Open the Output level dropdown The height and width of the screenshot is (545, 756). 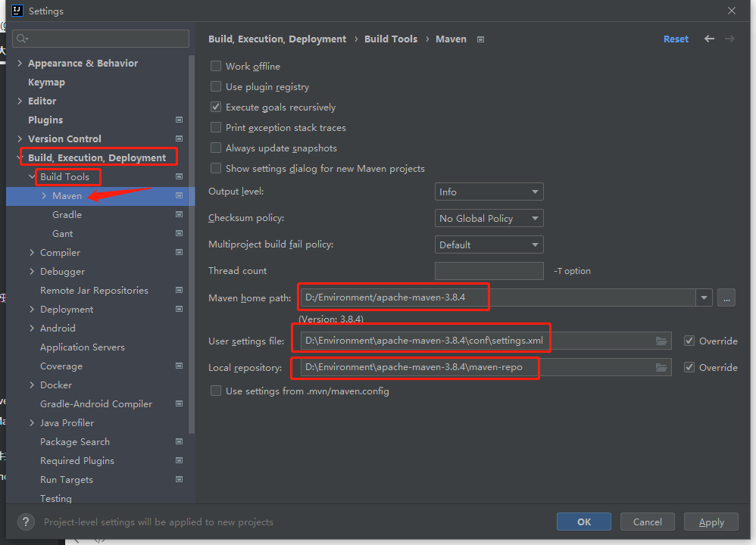(x=489, y=192)
